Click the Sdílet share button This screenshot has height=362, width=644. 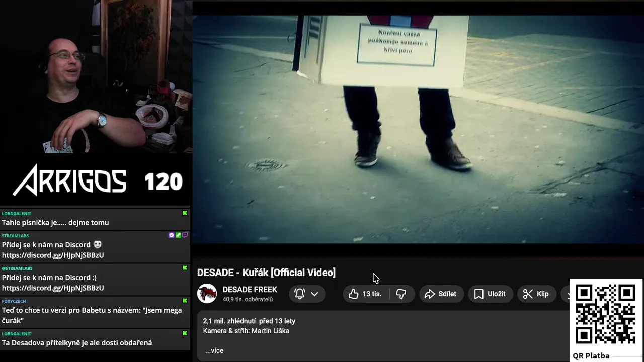point(440,294)
